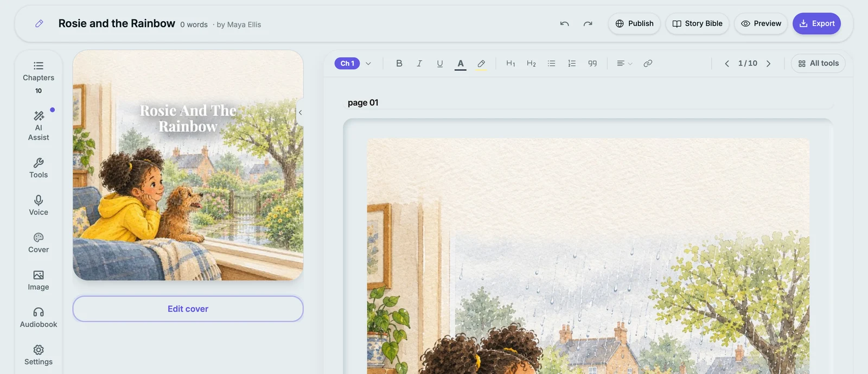Open the text color picker
This screenshot has height=374, width=868.
tap(461, 64)
